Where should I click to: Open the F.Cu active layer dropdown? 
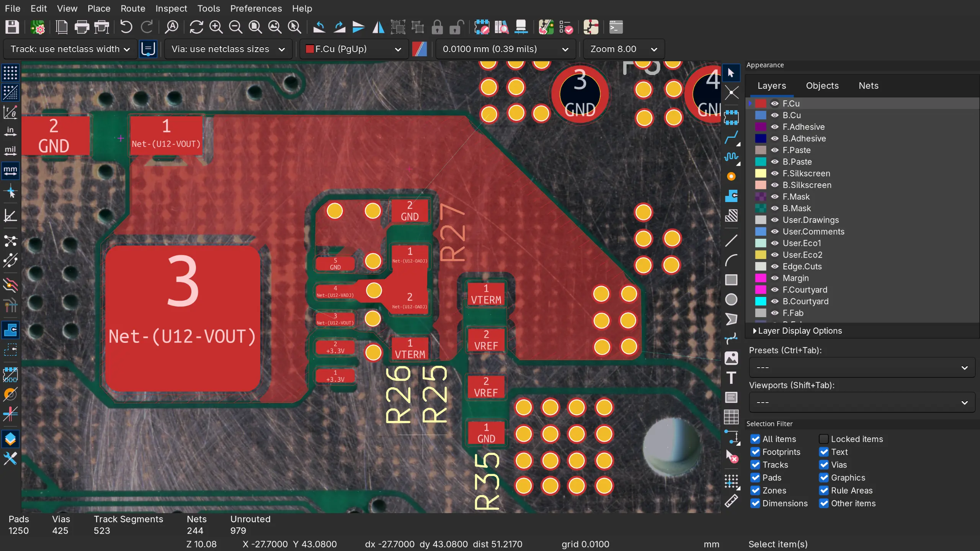pyautogui.click(x=354, y=49)
